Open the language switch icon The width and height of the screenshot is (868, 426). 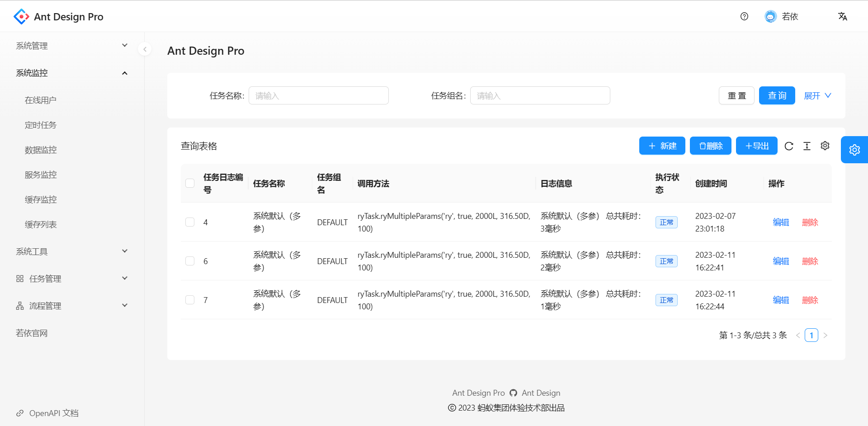click(843, 16)
